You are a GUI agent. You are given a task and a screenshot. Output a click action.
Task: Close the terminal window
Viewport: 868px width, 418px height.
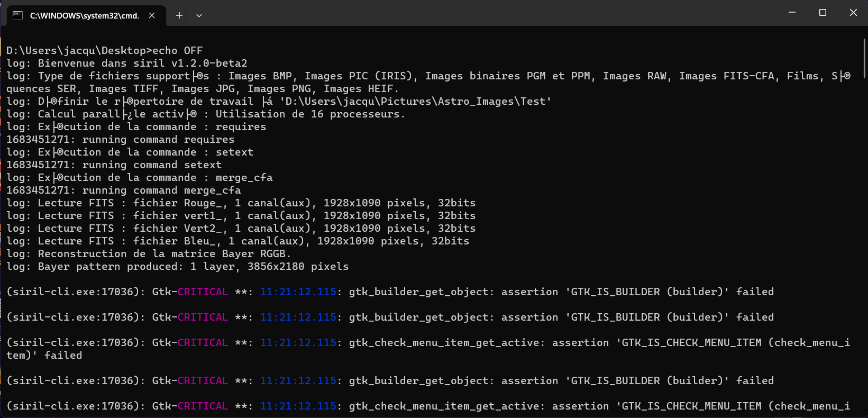[853, 12]
